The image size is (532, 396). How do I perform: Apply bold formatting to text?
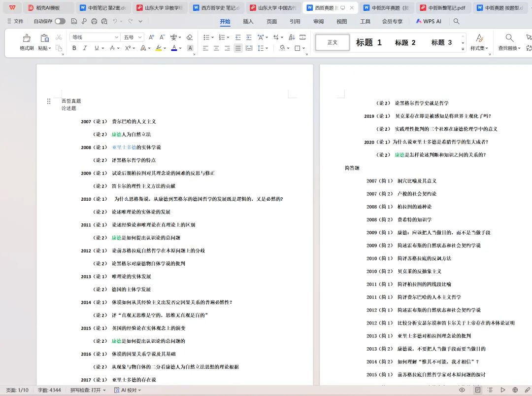[x=75, y=48]
